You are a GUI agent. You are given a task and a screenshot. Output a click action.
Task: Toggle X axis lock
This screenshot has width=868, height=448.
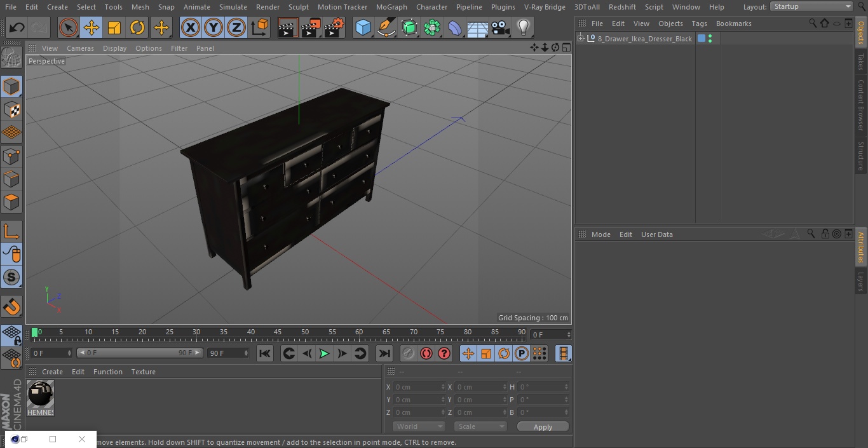[x=190, y=27]
